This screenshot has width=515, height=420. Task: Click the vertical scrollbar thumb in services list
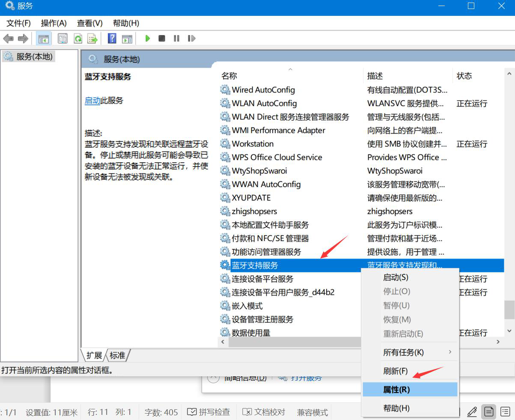[509, 310]
